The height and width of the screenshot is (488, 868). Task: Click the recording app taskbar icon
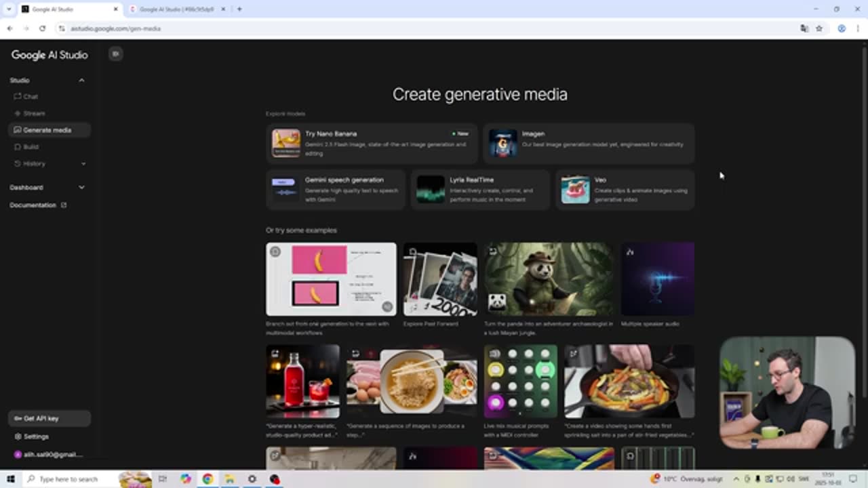pyautogui.click(x=274, y=479)
